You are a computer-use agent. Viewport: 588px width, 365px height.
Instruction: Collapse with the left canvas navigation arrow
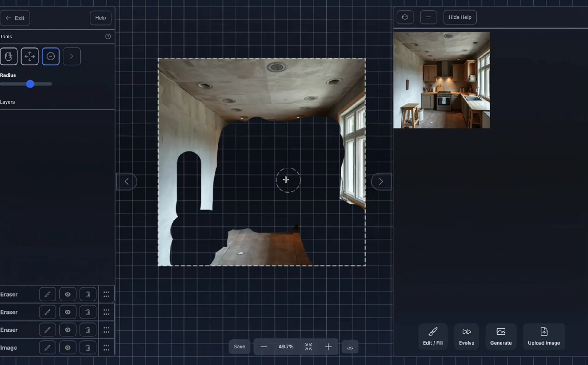(127, 181)
